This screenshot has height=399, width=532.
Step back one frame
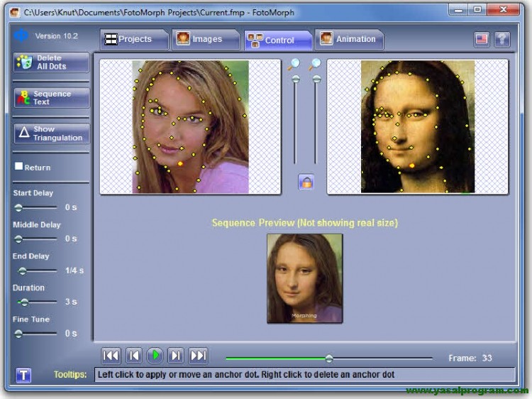click(x=133, y=356)
